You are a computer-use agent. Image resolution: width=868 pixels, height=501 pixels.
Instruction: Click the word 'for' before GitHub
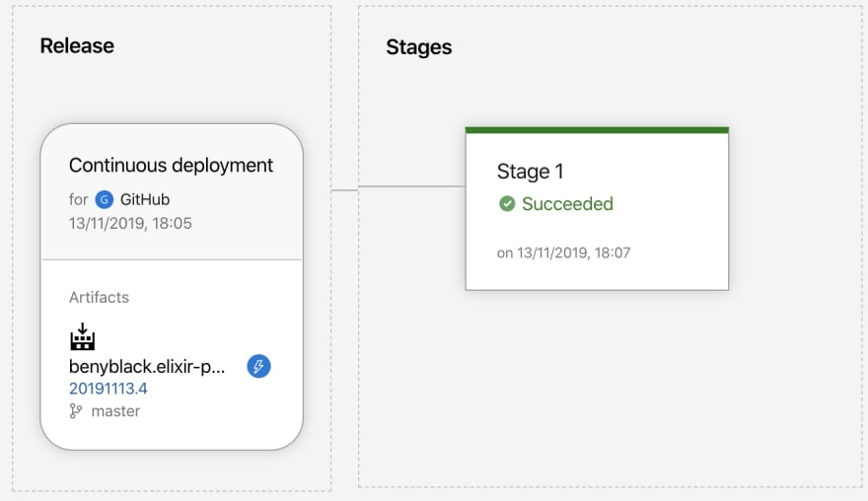coord(79,199)
